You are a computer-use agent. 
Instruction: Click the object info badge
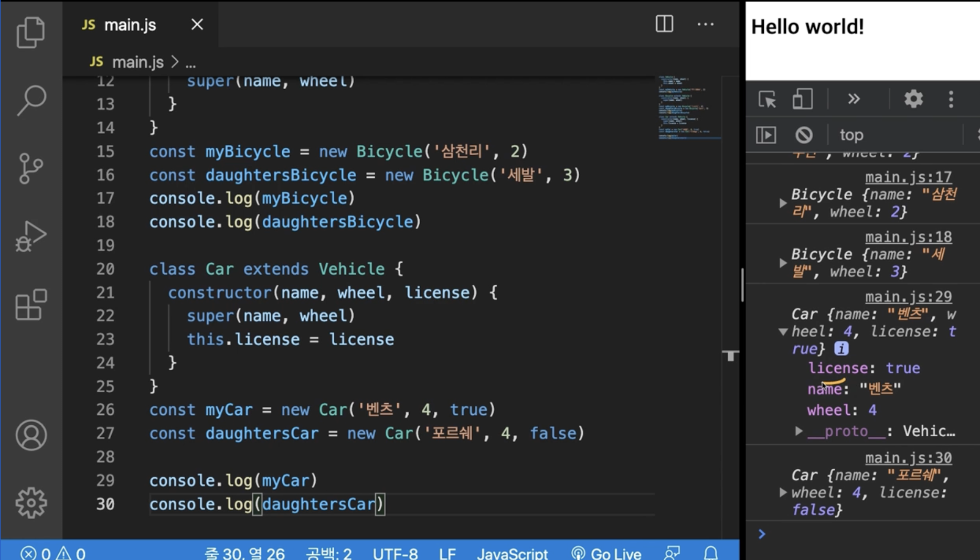tap(841, 349)
